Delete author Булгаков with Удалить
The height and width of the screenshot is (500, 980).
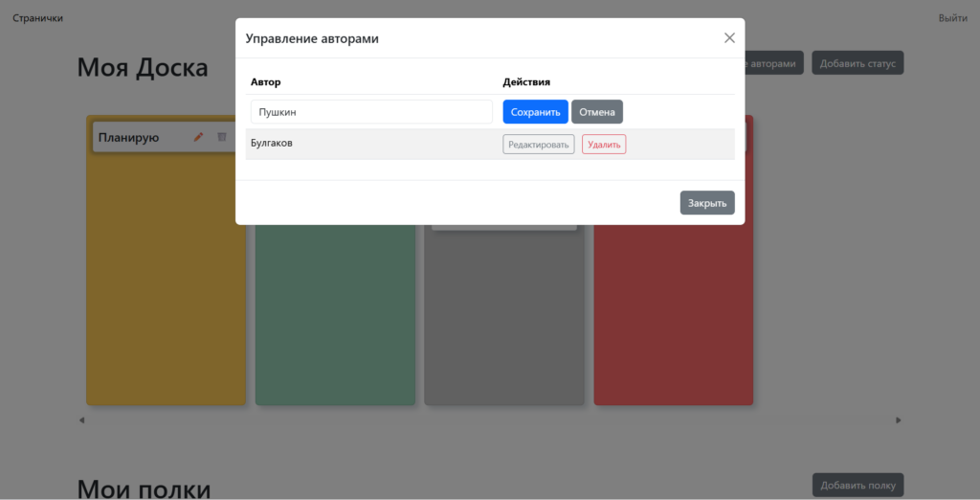tap(604, 145)
